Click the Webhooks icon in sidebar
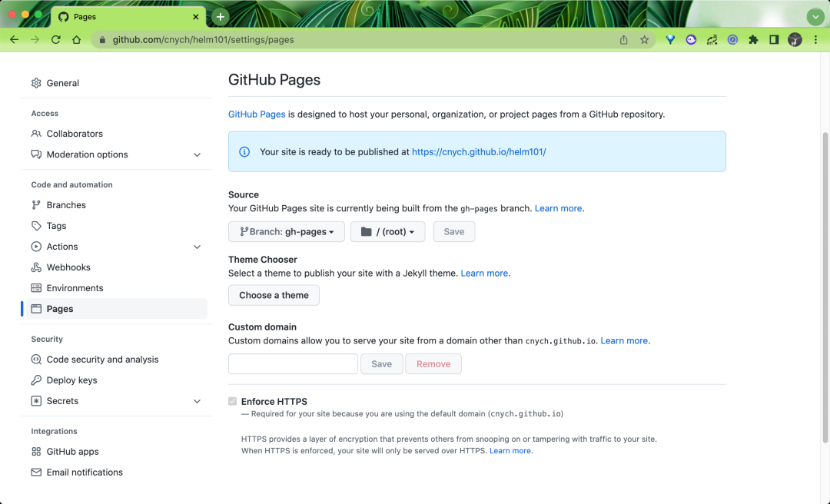 [x=36, y=267]
